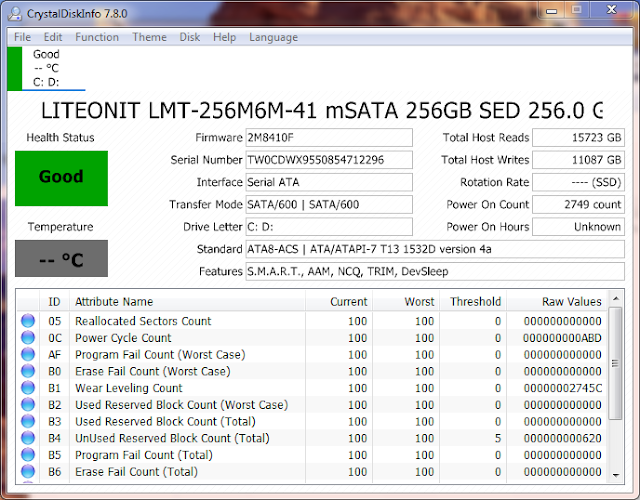Click blue icon for Used Reserved Block Count (Worst Case)
Viewport: 640px width, 500px height.
click(x=28, y=404)
